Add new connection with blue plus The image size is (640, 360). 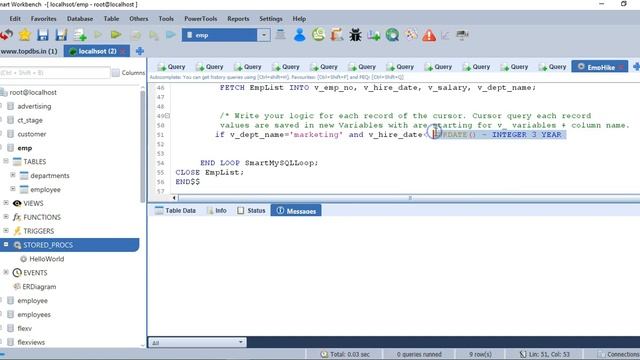pos(140,51)
